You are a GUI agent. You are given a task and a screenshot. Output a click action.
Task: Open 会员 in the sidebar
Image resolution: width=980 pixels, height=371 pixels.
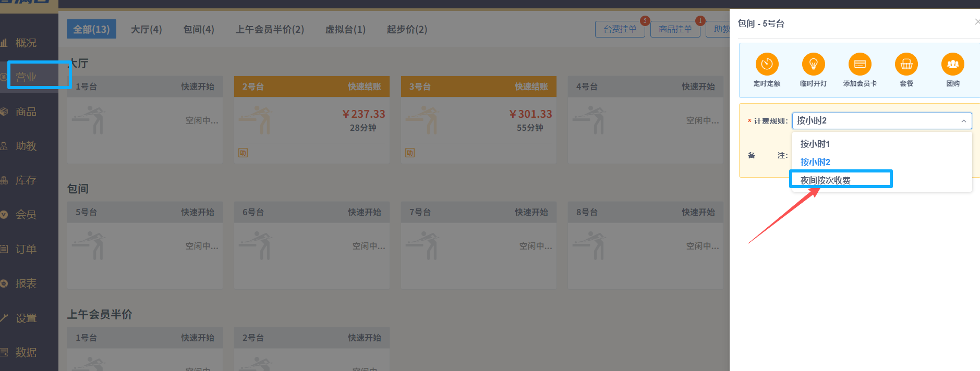tap(26, 215)
